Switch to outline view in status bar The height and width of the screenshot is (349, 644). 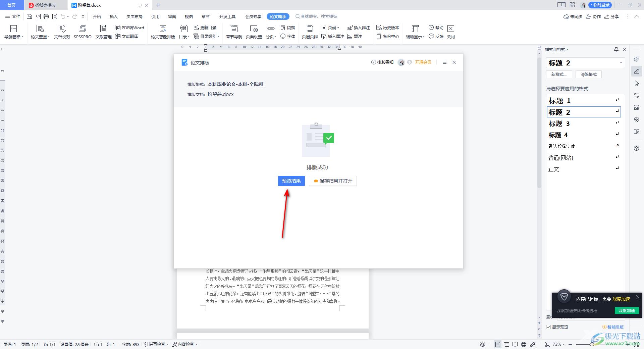pyautogui.click(x=506, y=344)
